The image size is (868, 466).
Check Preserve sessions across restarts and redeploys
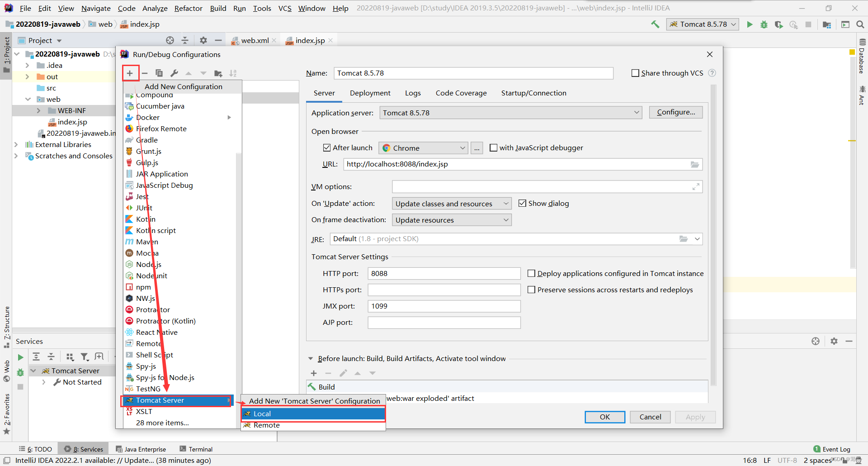(532, 290)
